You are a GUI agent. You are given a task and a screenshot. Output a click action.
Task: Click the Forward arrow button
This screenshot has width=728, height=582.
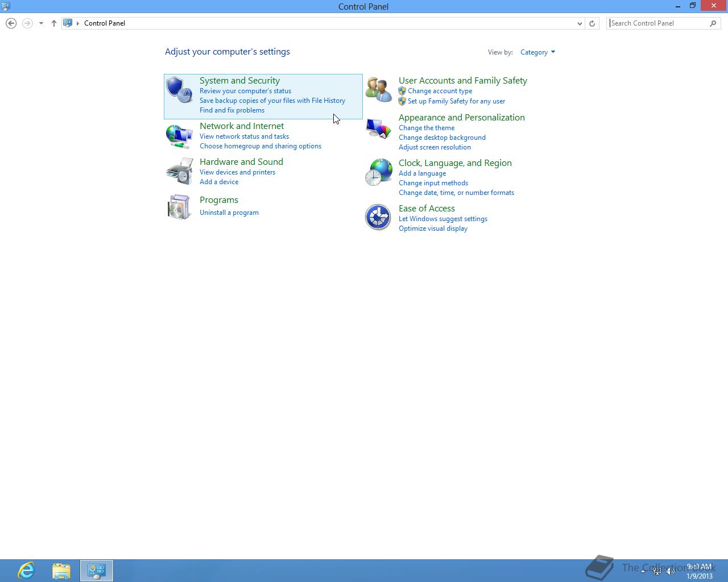(27, 23)
